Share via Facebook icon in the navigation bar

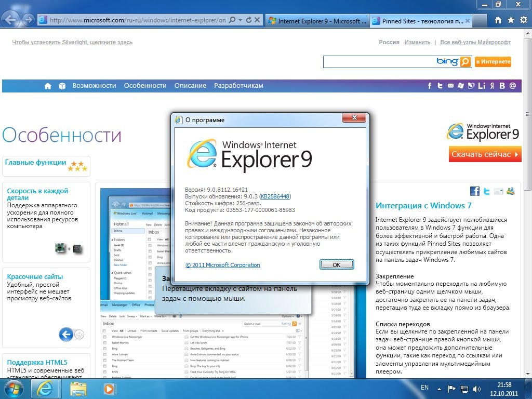pos(430,86)
